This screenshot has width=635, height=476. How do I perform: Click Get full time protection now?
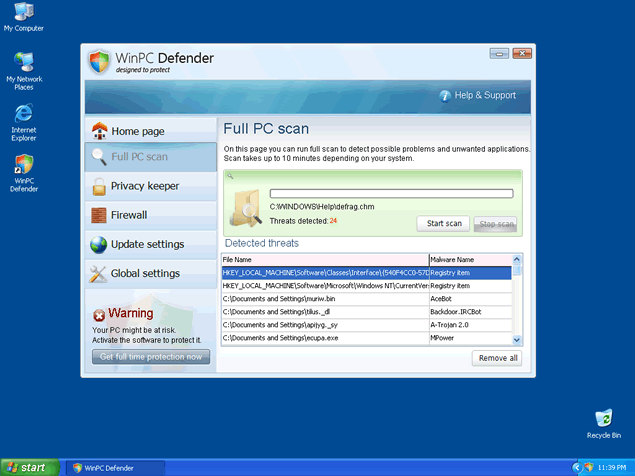pos(151,357)
